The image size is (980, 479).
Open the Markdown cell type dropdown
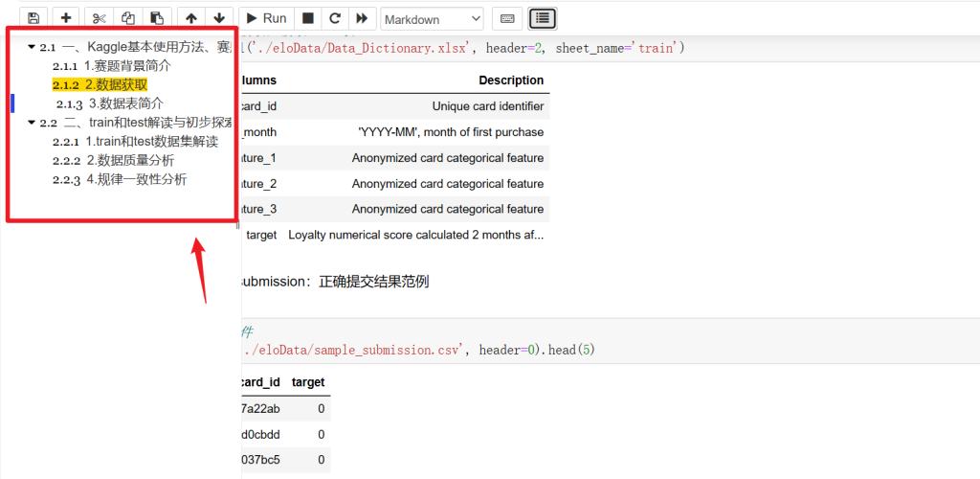(432, 19)
